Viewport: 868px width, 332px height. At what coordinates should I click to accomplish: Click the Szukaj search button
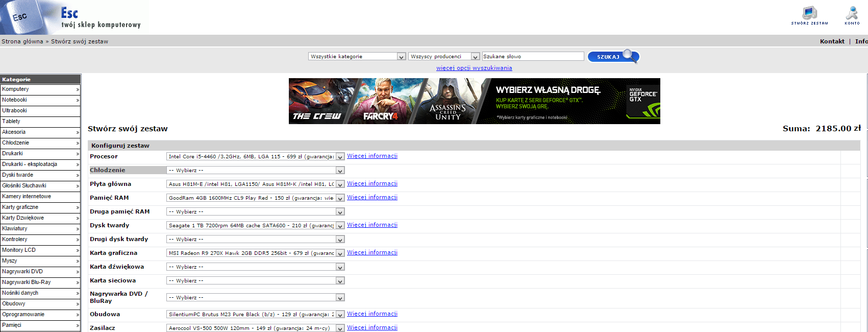coord(613,57)
